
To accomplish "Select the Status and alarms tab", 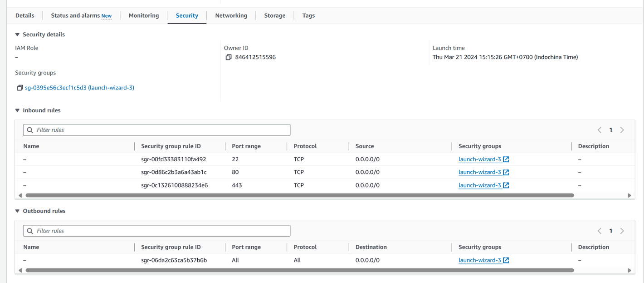I will point(75,15).
